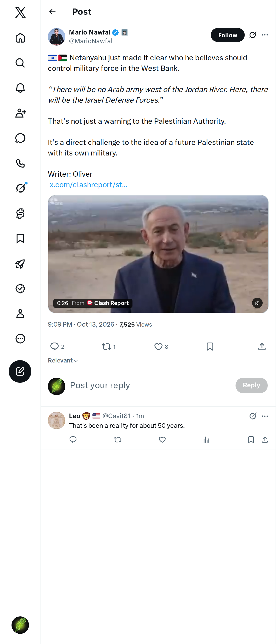Open Profile from the sidebar
The height and width of the screenshot is (644, 276).
(x=20, y=314)
